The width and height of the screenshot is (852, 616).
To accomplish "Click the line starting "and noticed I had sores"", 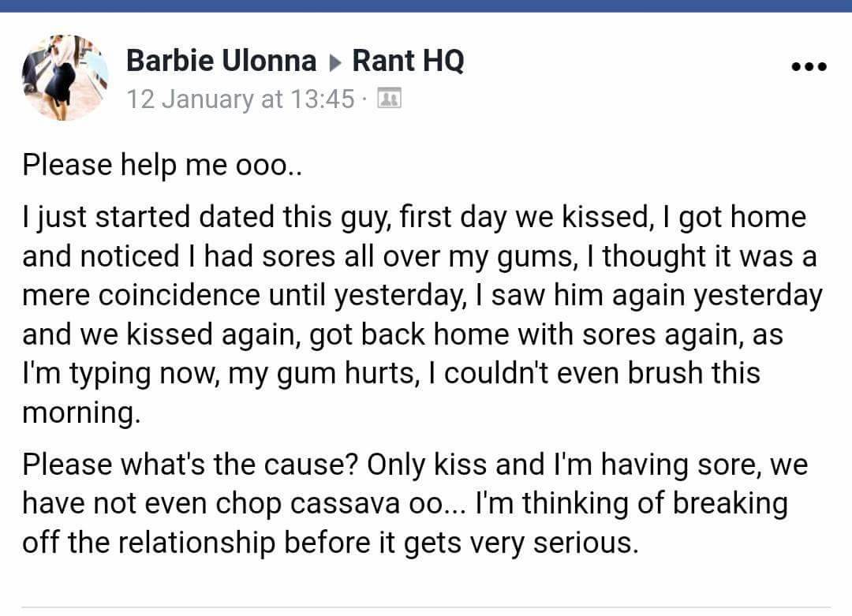I will click(x=419, y=256).
